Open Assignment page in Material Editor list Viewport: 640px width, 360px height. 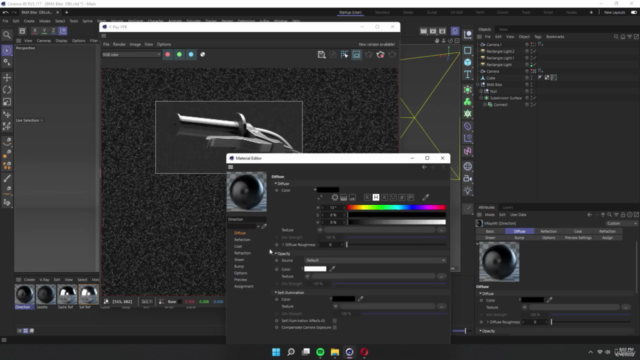(x=244, y=286)
